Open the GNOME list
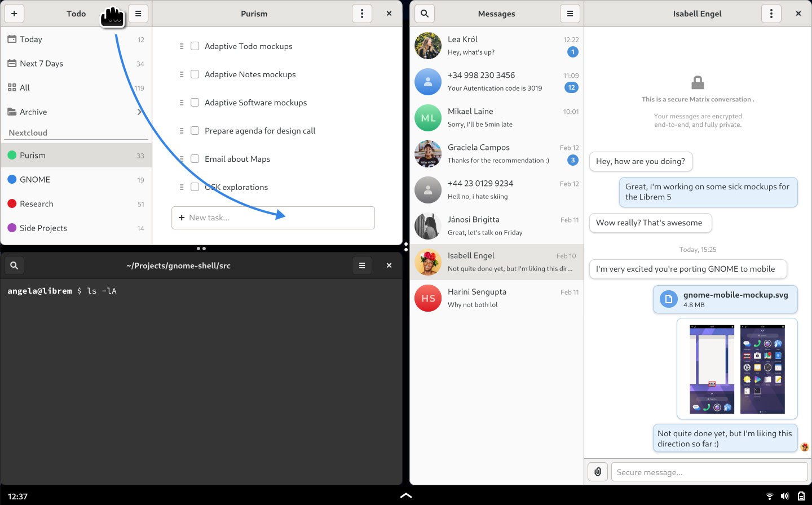Screen dimensions: 812x505 76,180
